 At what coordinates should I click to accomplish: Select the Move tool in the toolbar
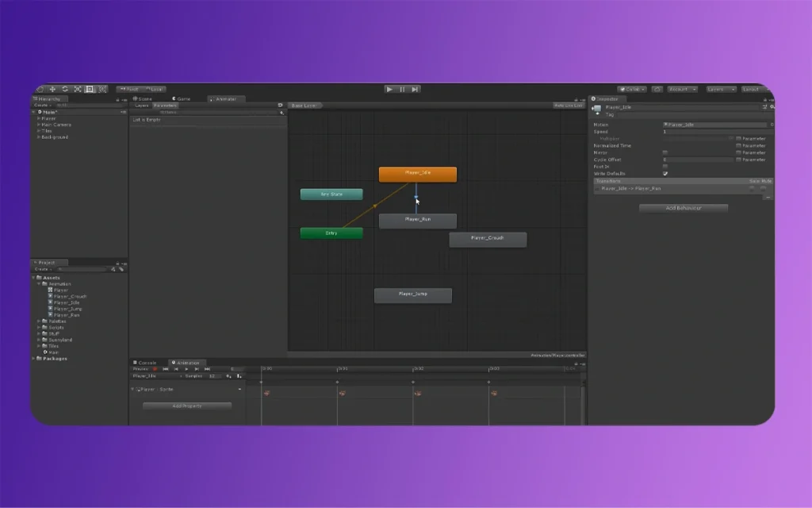point(52,88)
